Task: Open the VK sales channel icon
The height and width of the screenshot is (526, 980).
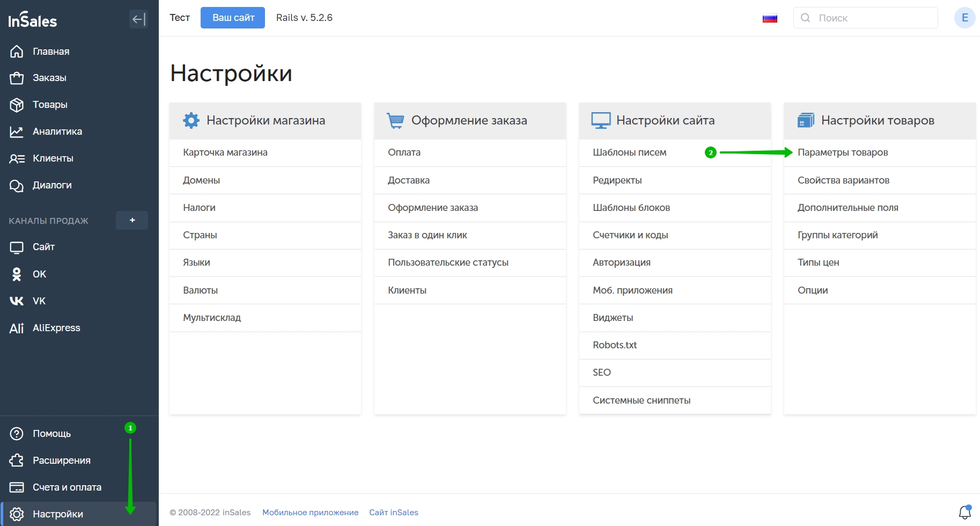Action: click(x=17, y=301)
